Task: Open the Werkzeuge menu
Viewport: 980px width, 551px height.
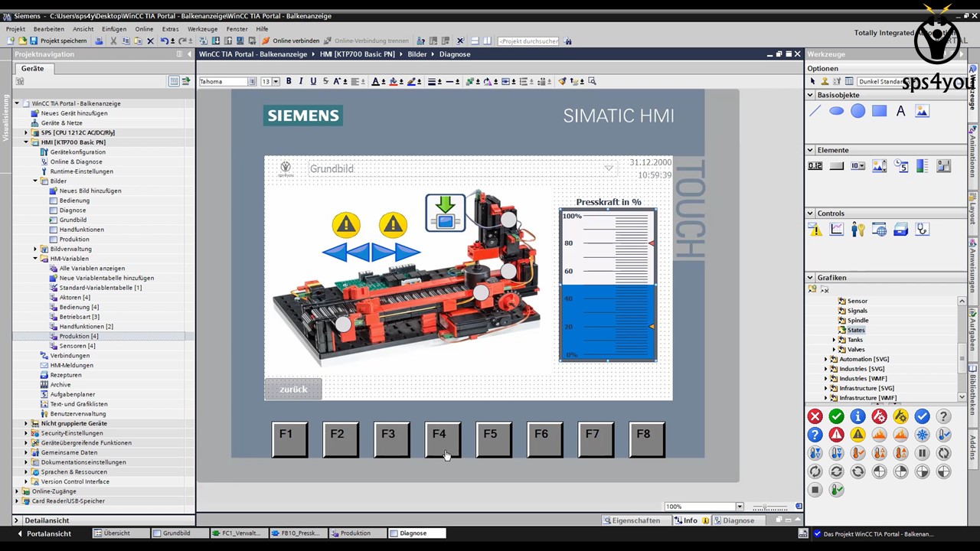Action: coord(202,29)
